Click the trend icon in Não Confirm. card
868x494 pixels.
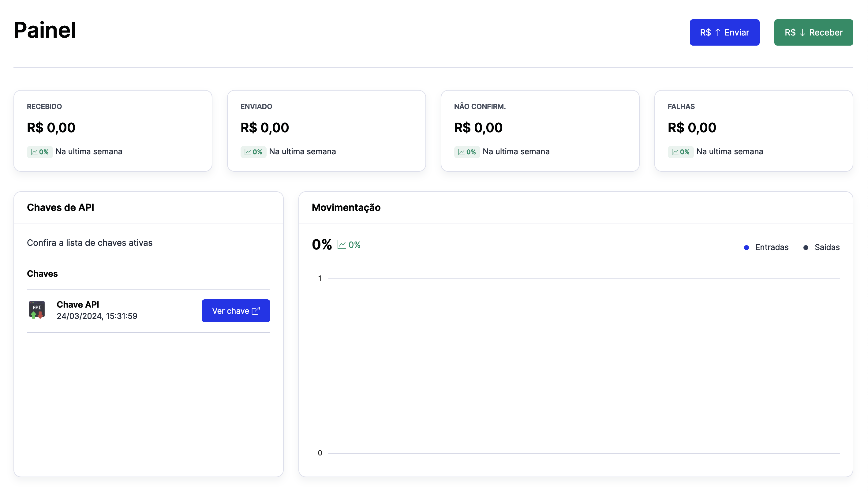point(461,152)
